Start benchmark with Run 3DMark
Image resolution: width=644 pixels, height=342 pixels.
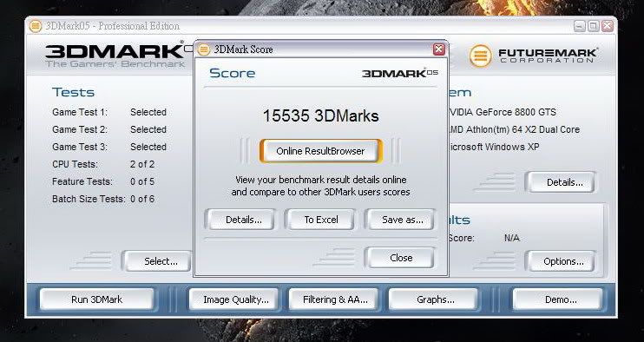click(x=97, y=299)
